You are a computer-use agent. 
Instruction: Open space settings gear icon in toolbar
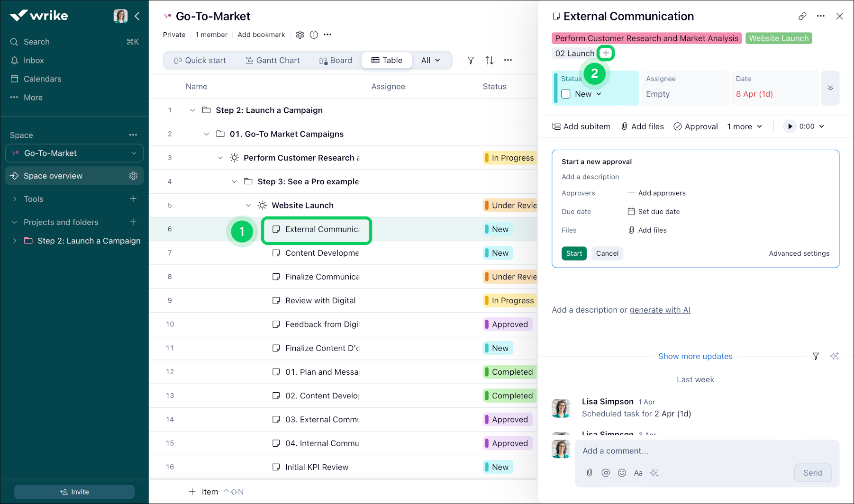click(300, 35)
